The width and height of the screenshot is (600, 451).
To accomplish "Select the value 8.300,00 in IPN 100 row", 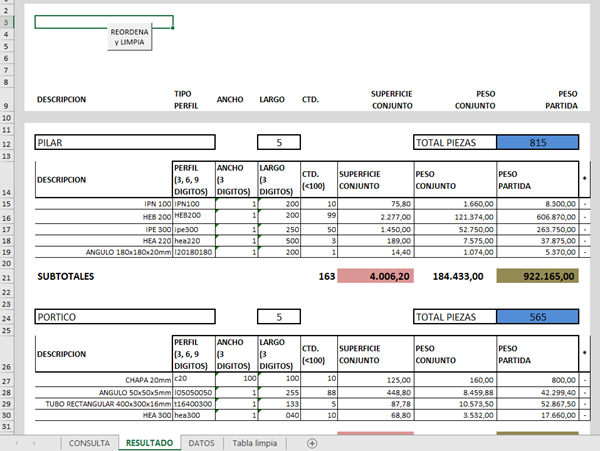I will pos(538,204).
